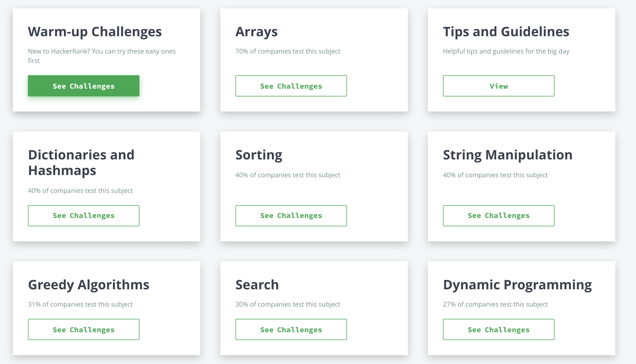Click See Challenges under Warm-up Challenges

[x=84, y=86]
